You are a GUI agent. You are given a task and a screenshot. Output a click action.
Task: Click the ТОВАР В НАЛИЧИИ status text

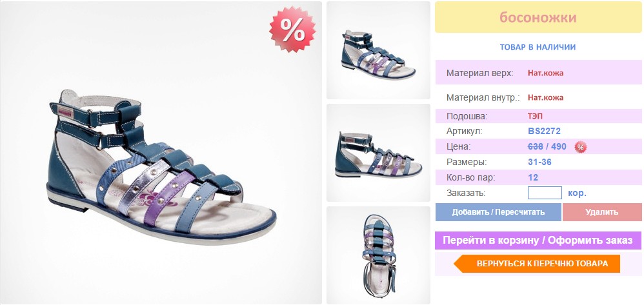(538, 47)
